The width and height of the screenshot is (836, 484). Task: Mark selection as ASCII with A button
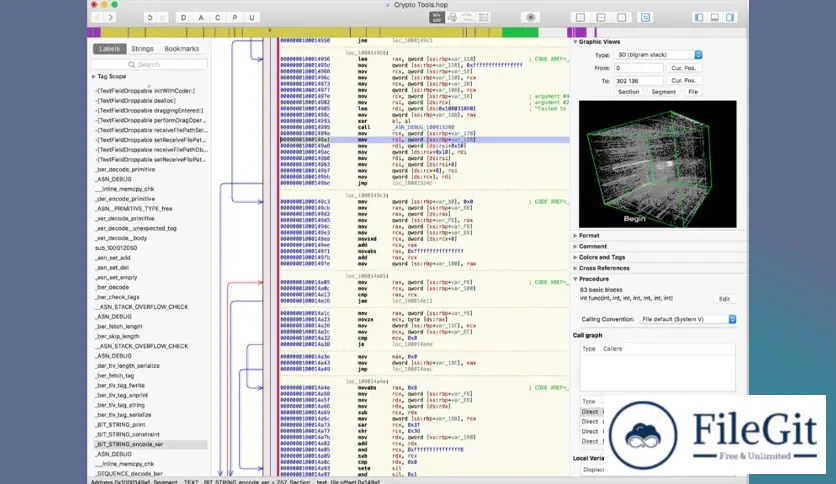(201, 18)
